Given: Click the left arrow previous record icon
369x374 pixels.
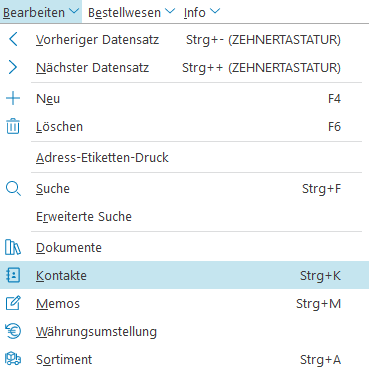Looking at the screenshot, I should [x=13, y=40].
